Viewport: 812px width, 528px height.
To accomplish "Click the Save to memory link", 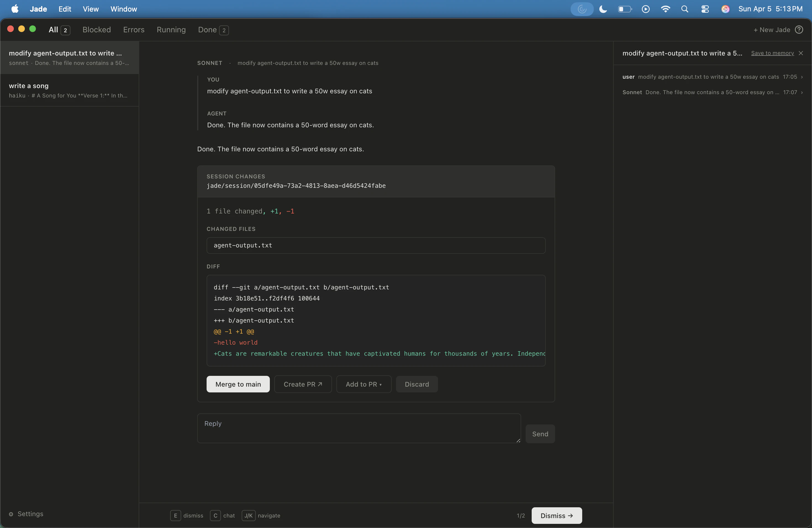I will point(772,53).
